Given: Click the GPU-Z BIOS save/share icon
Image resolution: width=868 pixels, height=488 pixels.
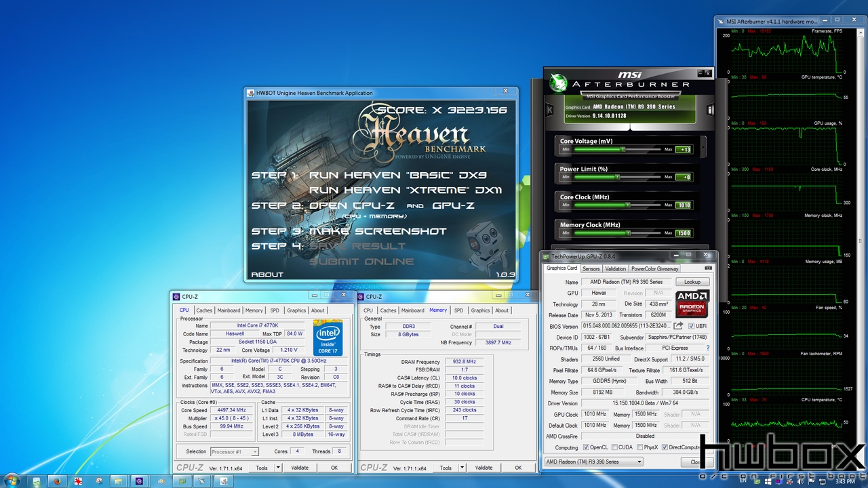Looking at the screenshot, I should click(679, 326).
